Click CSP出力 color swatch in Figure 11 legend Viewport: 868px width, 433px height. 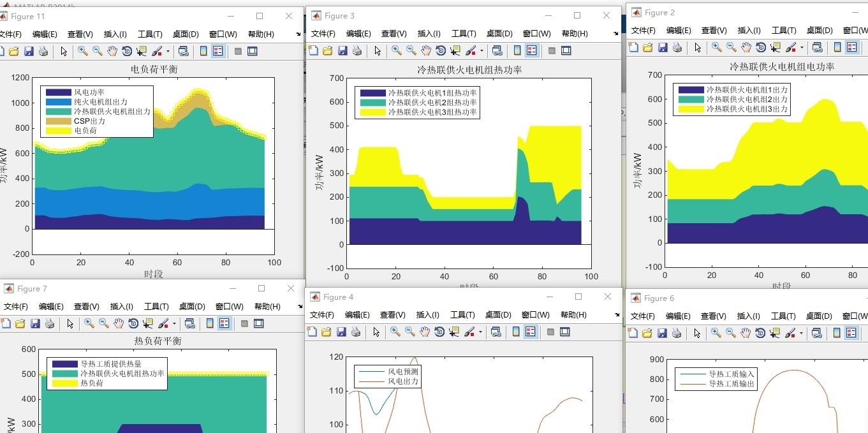tap(58, 121)
